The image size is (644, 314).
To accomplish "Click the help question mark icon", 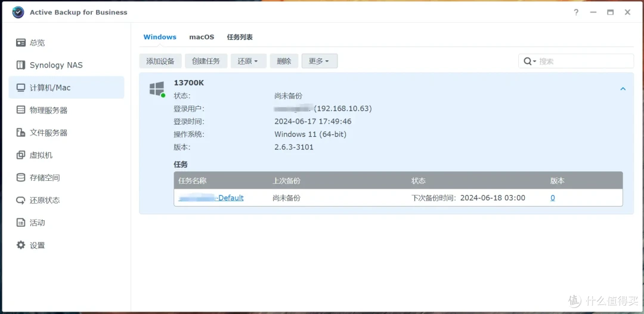I will click(x=576, y=13).
